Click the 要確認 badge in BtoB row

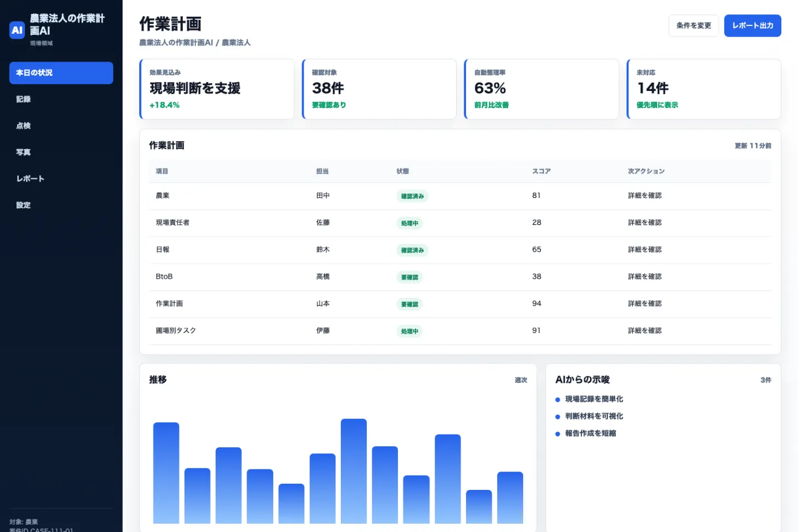[x=410, y=277]
